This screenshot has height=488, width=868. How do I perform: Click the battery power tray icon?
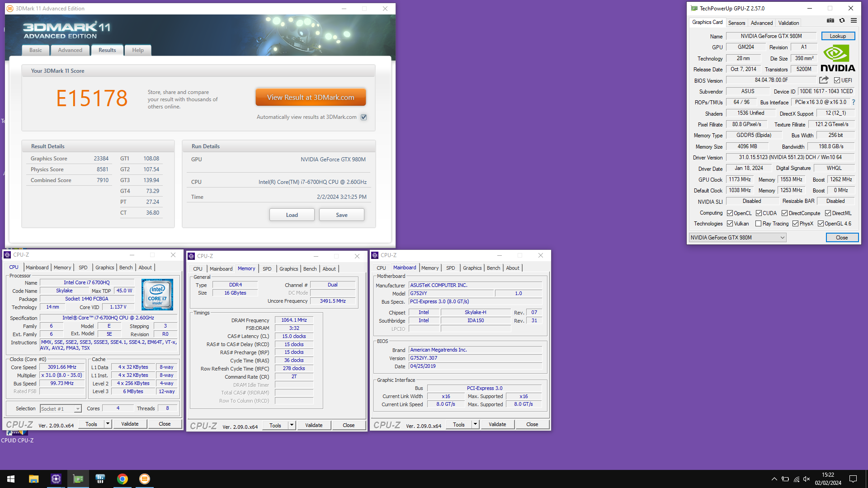click(785, 479)
